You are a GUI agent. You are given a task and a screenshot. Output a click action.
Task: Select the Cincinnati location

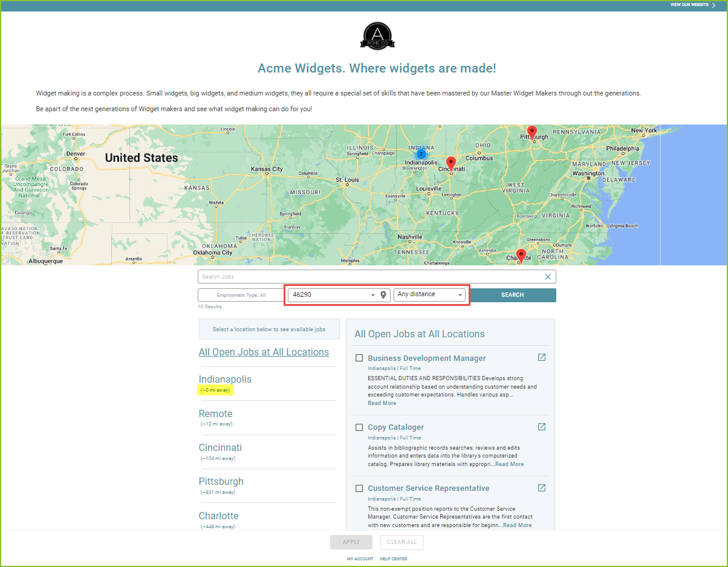coord(220,447)
